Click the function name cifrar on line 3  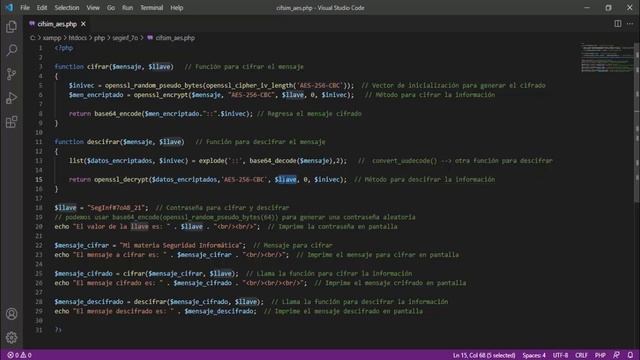tap(98, 67)
